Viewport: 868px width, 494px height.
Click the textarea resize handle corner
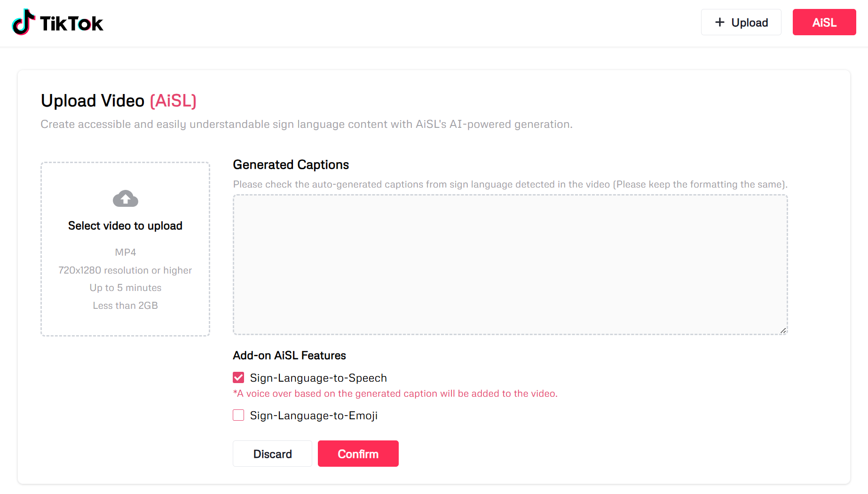pos(783,330)
